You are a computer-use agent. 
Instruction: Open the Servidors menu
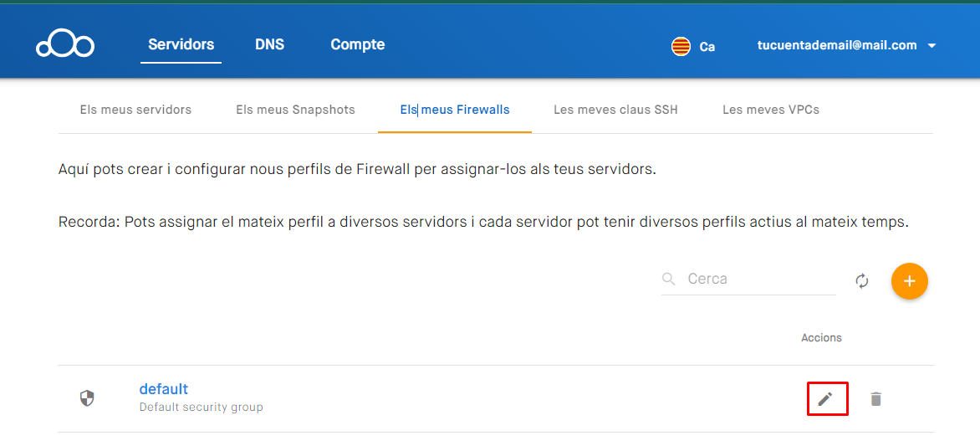point(181,45)
